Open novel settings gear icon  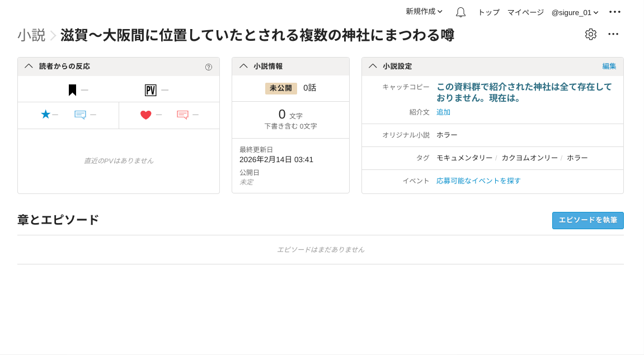coord(590,34)
